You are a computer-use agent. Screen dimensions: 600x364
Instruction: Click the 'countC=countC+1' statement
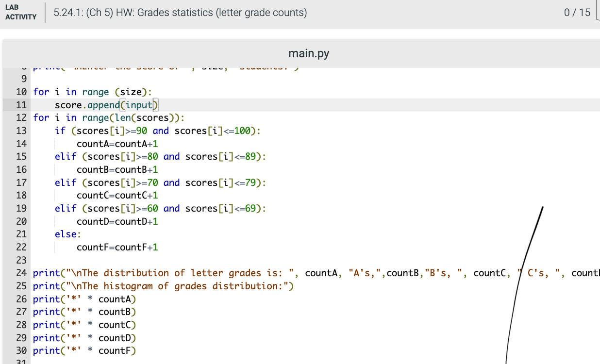click(117, 196)
